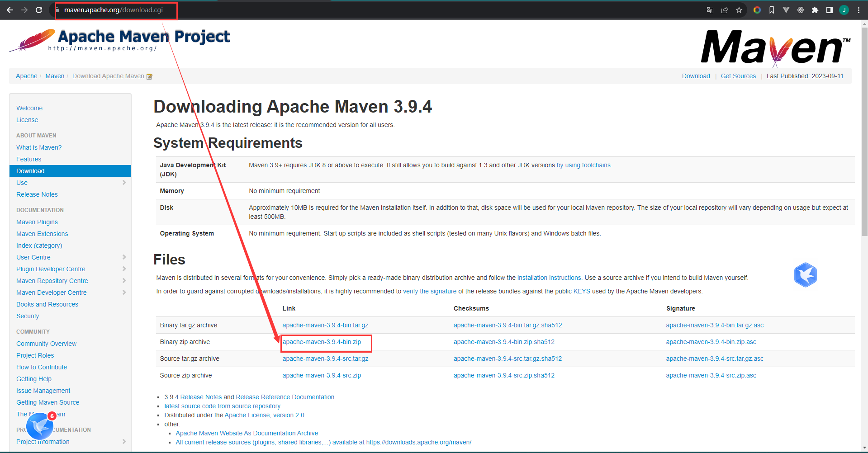Open the Vue devtools extension icon
This screenshot has width=868, height=453.
click(x=786, y=10)
